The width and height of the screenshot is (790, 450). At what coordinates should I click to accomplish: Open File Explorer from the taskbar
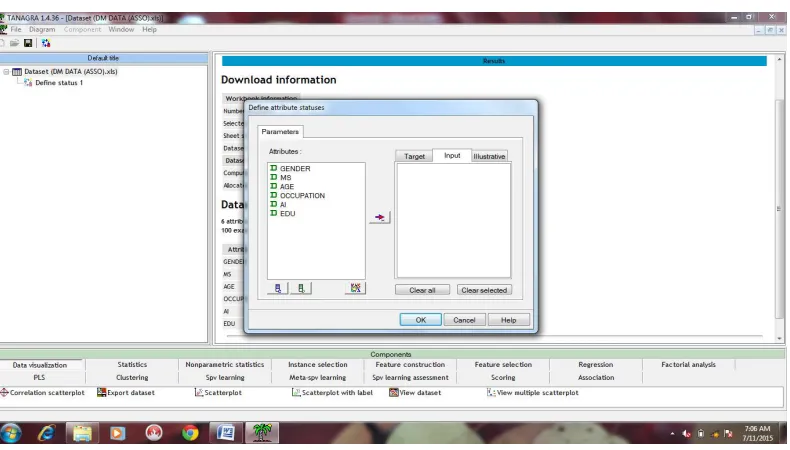pyautogui.click(x=82, y=433)
